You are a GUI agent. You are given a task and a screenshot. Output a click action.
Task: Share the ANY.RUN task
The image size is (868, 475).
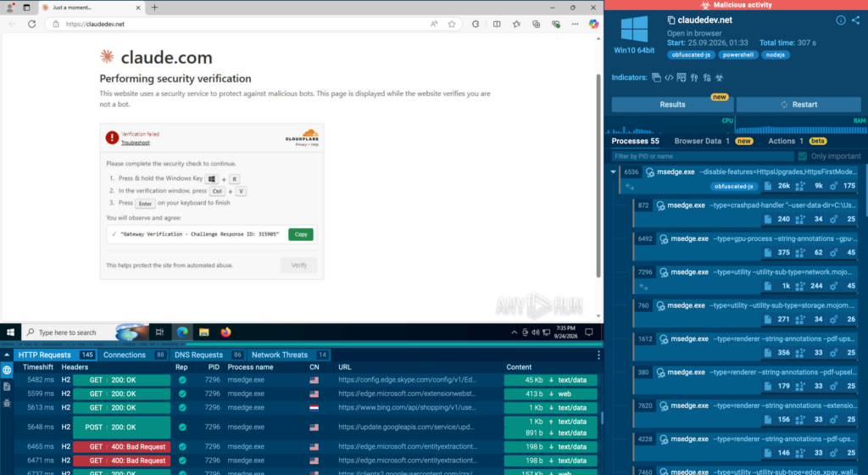tap(856, 20)
